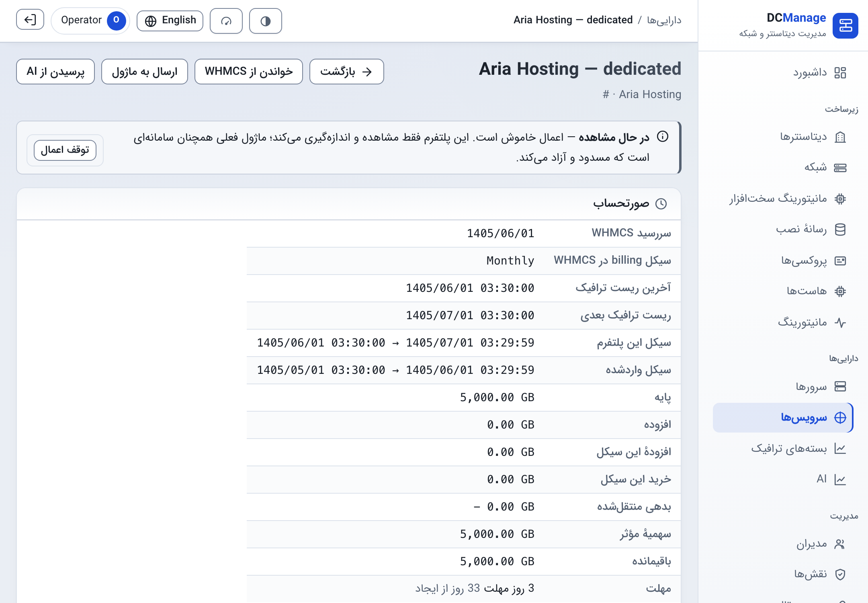
Task: Open the Operator user badge
Action: pyautogui.click(x=90, y=21)
